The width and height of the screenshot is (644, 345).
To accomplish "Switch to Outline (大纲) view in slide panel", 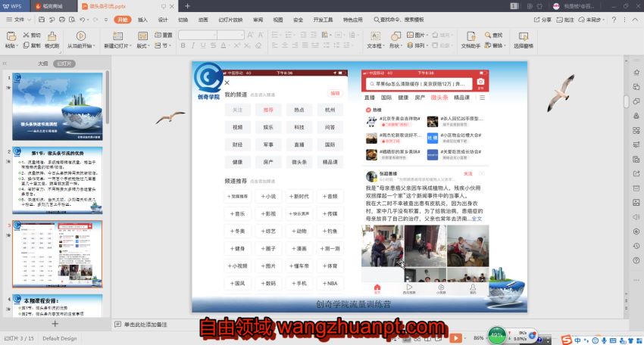I will coord(42,64).
